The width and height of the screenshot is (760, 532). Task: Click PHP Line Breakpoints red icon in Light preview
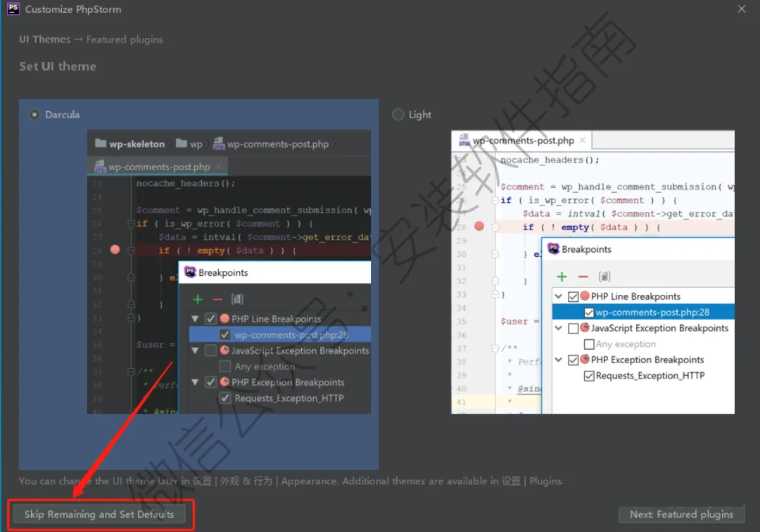pos(585,296)
